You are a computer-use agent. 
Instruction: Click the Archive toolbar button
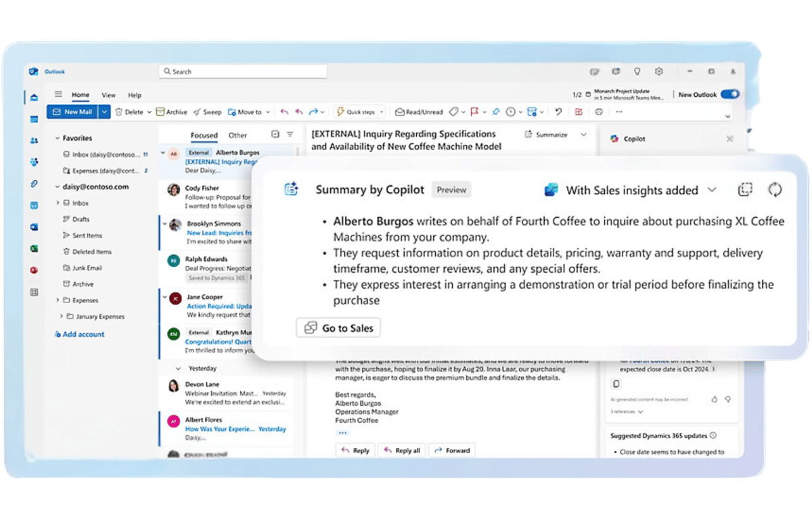(x=172, y=112)
